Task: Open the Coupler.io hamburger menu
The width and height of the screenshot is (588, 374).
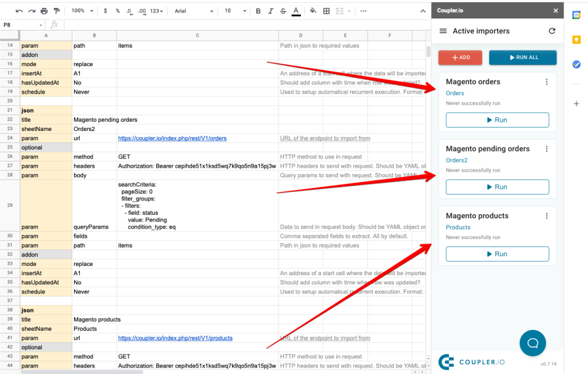Action: point(443,31)
